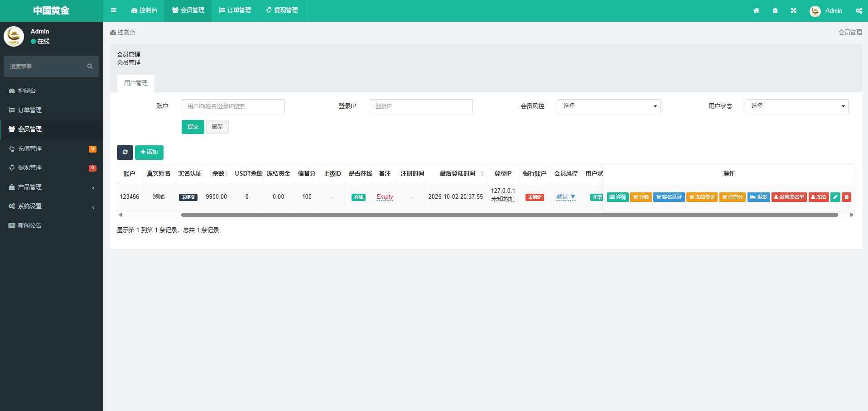The height and width of the screenshot is (411, 868).
Task: Open the settings gears icon at top right
Action: click(x=858, y=10)
